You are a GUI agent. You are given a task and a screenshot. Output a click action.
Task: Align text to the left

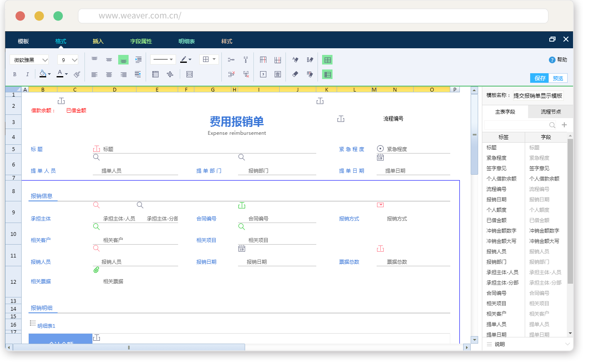(94, 74)
